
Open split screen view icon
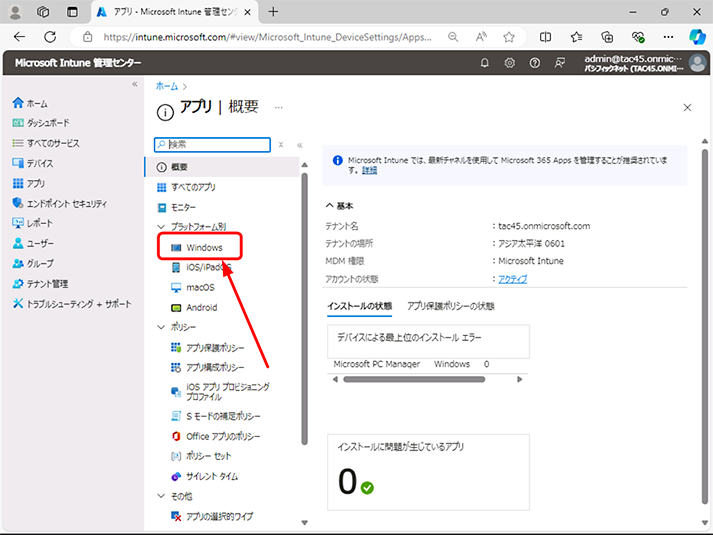coord(545,37)
